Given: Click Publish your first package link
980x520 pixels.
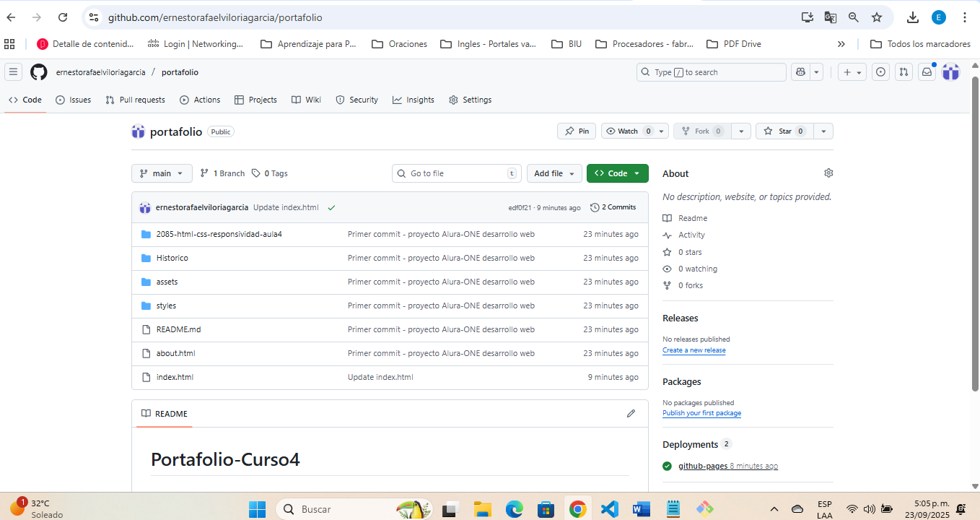Looking at the screenshot, I should click(701, 413).
